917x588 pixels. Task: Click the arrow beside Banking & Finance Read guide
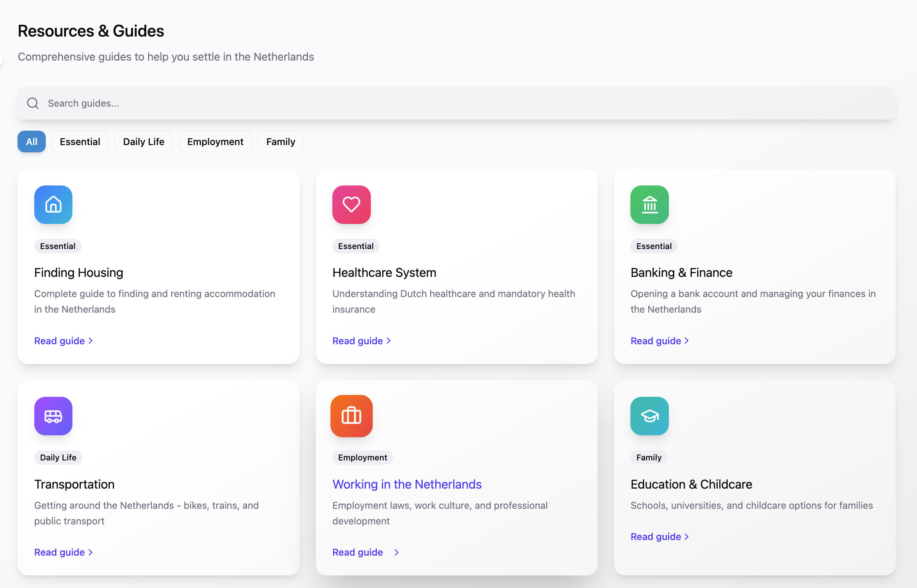tap(686, 340)
